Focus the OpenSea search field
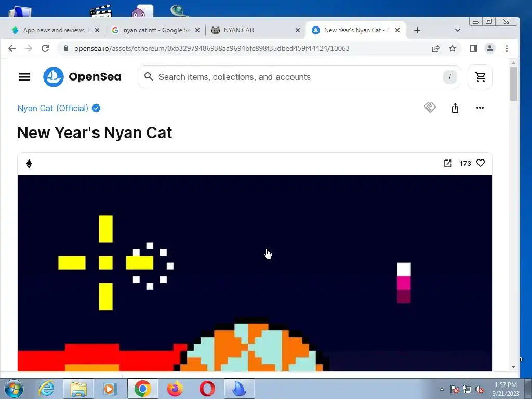 point(299,77)
